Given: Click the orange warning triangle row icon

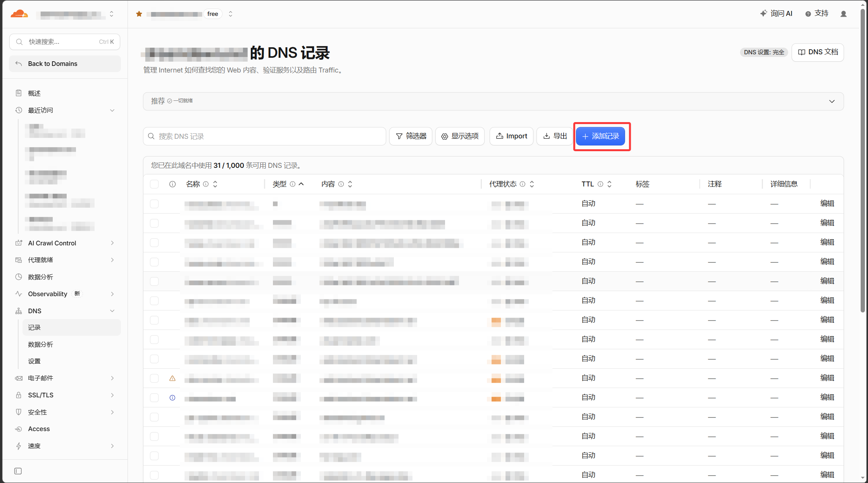Looking at the screenshot, I should coord(173,378).
